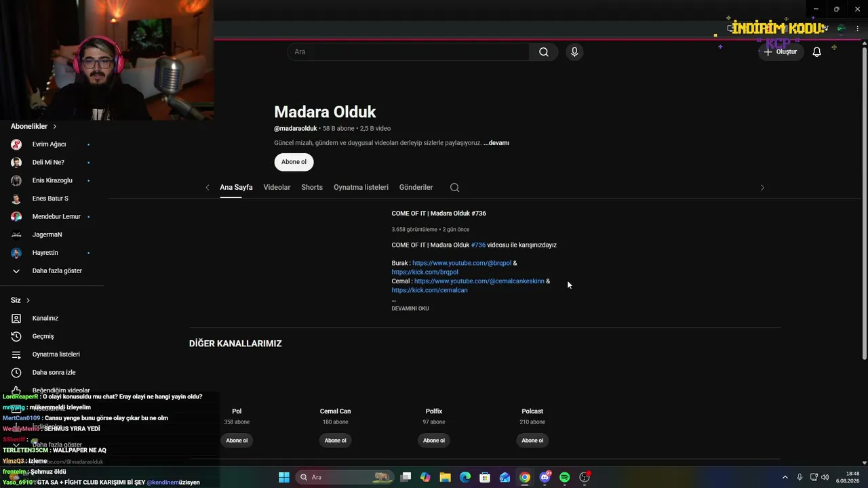Open the youtube.com/@brqpol link
Screen dimensions: 868x488
[x=462, y=263]
